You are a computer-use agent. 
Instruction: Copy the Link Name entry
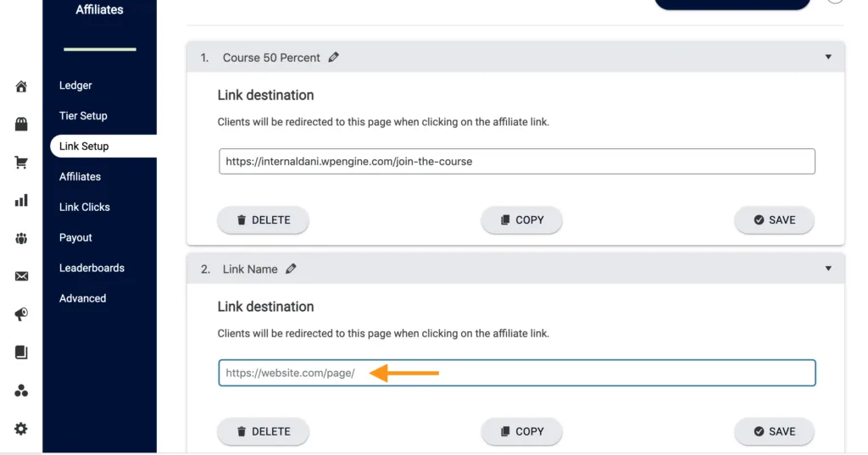(x=521, y=431)
